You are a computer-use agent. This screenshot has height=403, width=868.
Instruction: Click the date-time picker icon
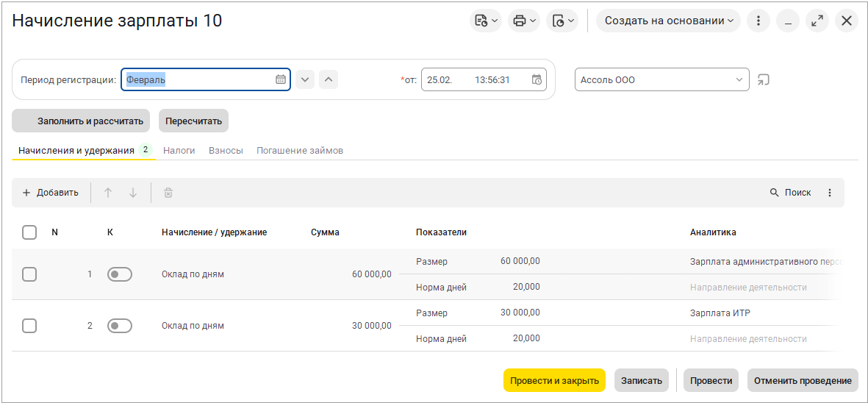[x=537, y=79]
